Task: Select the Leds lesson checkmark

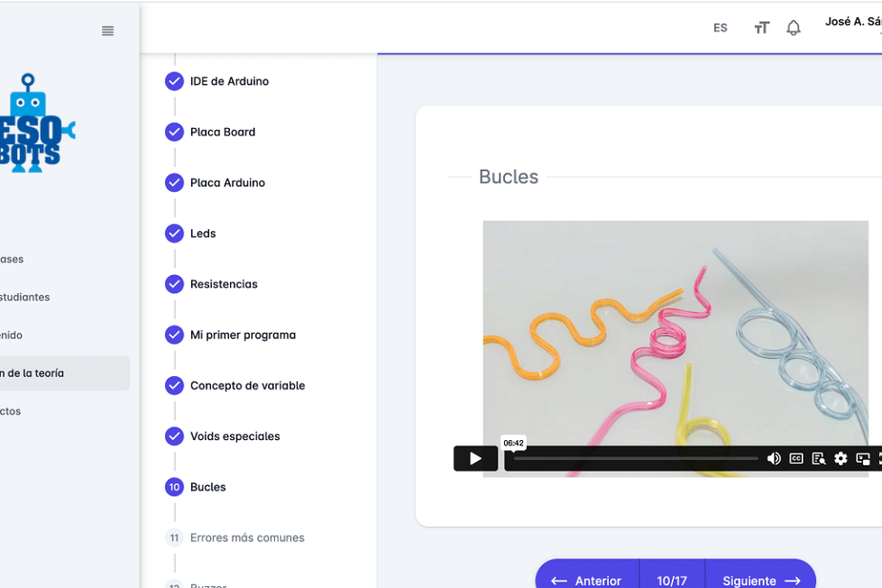Action: (x=174, y=234)
